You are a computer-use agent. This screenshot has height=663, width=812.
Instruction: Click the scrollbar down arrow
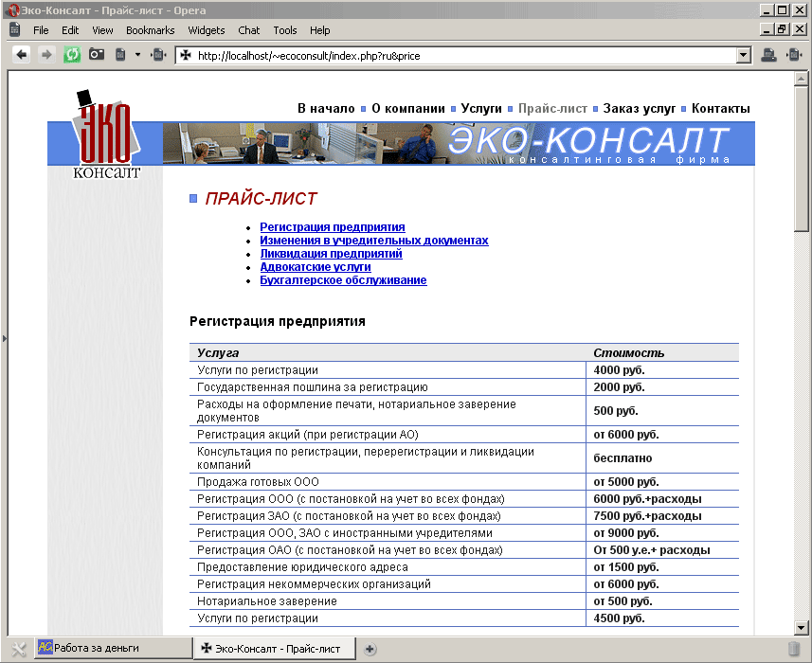[801, 627]
